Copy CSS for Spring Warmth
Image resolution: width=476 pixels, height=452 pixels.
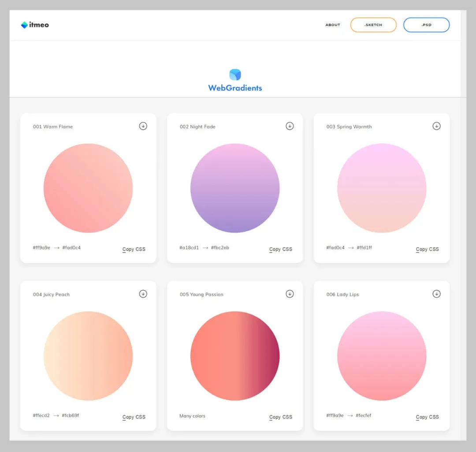(x=427, y=249)
